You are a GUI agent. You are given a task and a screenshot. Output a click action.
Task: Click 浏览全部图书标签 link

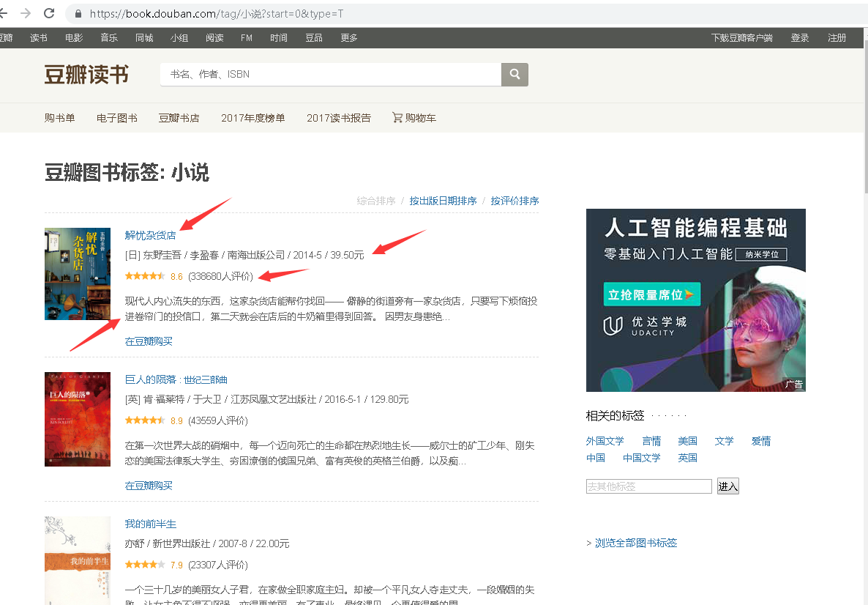(636, 543)
